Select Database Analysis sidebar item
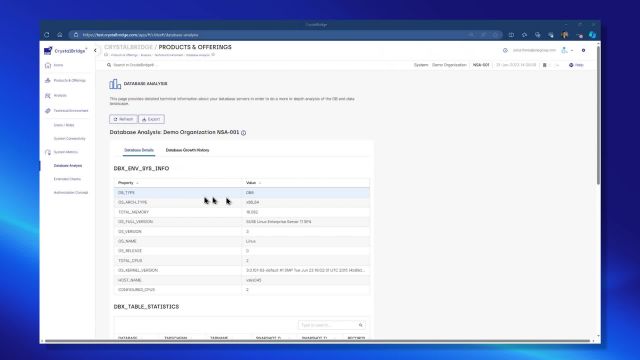Screen dimensions: 640x360 68,166
